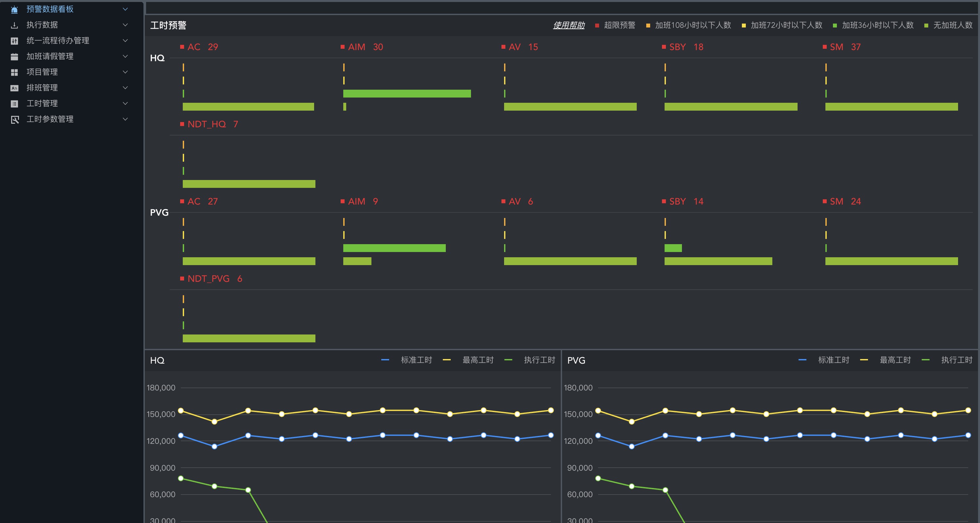Toggle 标准工时 legend in the HQ chart
The width and height of the screenshot is (980, 523).
406,360
